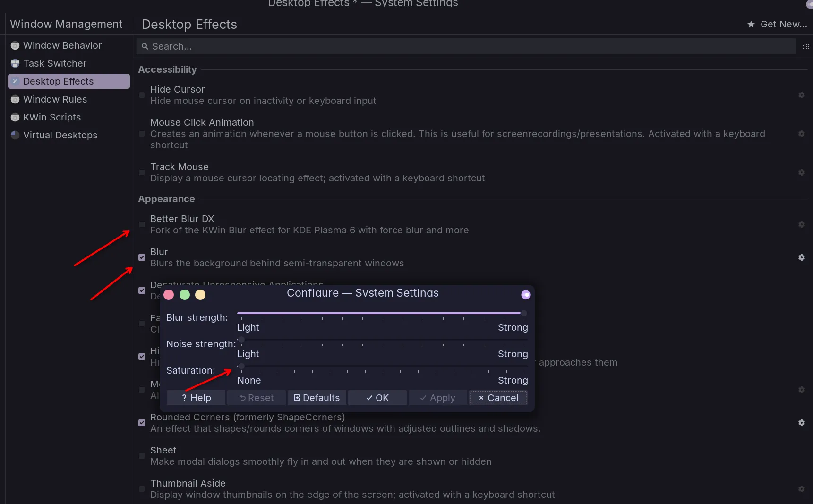Image resolution: width=813 pixels, height=504 pixels.
Task: Click the KWin Scripts sidebar icon
Action: point(15,117)
